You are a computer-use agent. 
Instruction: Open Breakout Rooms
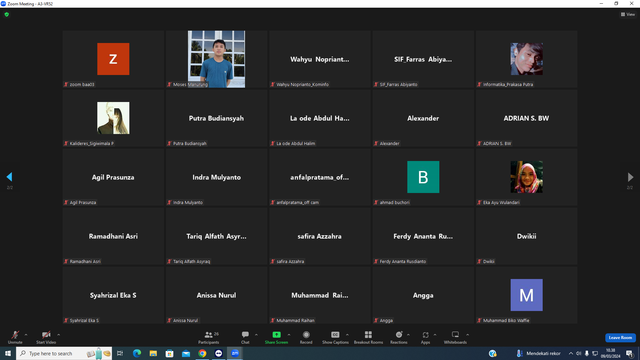click(x=368, y=337)
